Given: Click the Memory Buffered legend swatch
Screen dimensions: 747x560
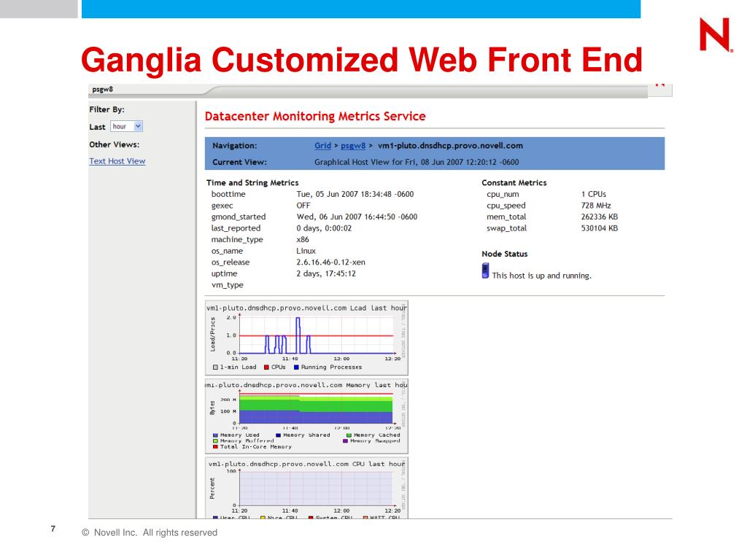Looking at the screenshot, I should (x=215, y=441).
